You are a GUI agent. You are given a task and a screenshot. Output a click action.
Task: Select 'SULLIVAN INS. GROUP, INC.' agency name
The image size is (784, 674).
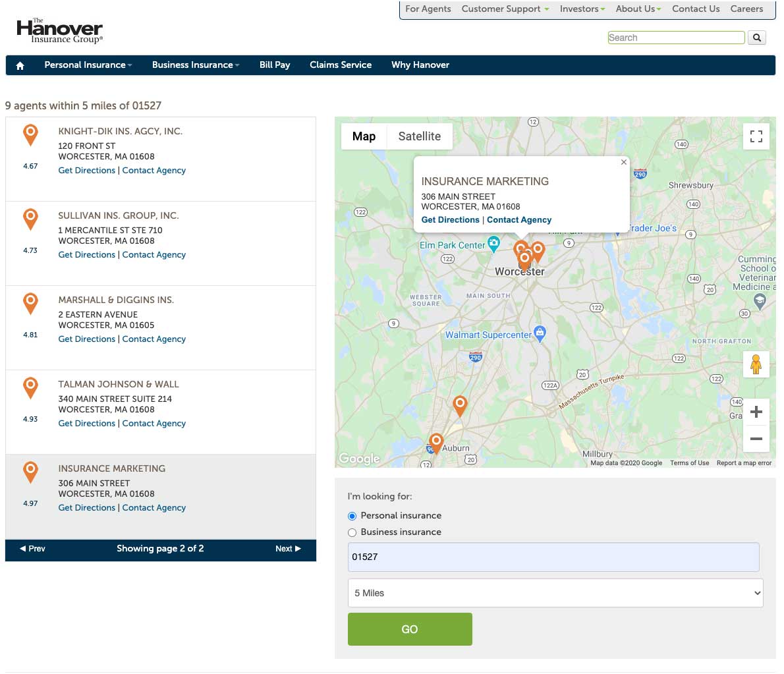pyautogui.click(x=119, y=216)
